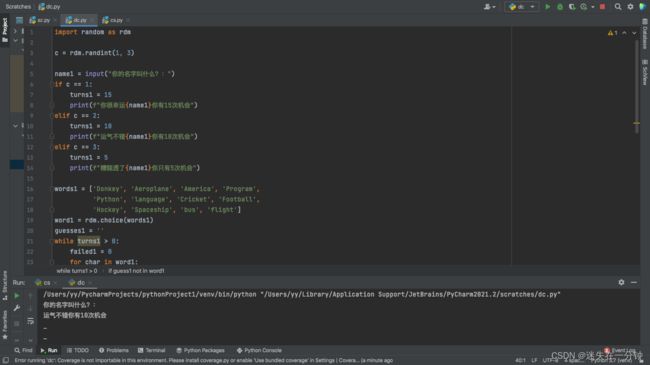Screen dimensions: 650x365
Task: Click the JetBrains Toolbox icon at top right
Action: (643, 7)
